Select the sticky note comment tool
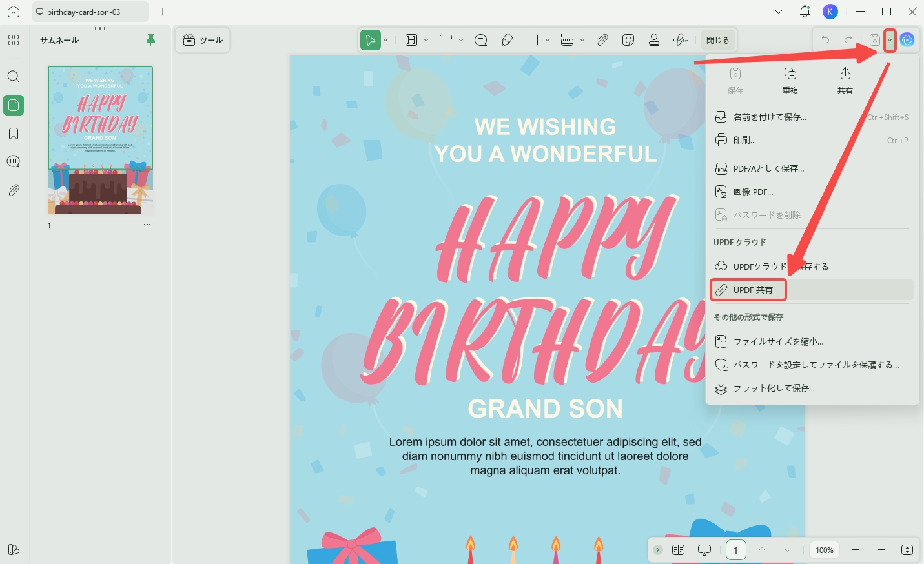The height and width of the screenshot is (564, 924). click(481, 40)
